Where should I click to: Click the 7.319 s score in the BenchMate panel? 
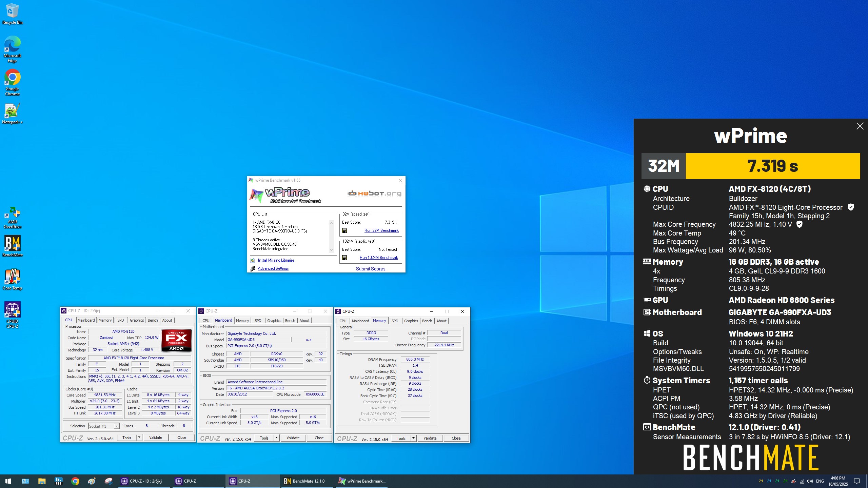tap(773, 166)
